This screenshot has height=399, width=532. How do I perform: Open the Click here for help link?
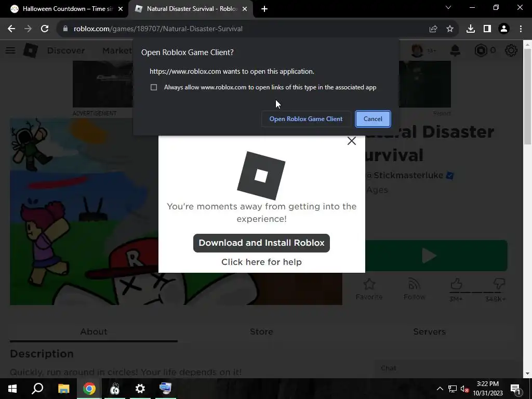261,262
